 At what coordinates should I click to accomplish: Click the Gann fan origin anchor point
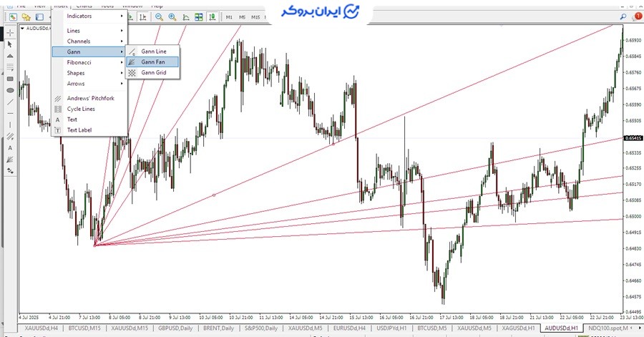[x=94, y=246]
